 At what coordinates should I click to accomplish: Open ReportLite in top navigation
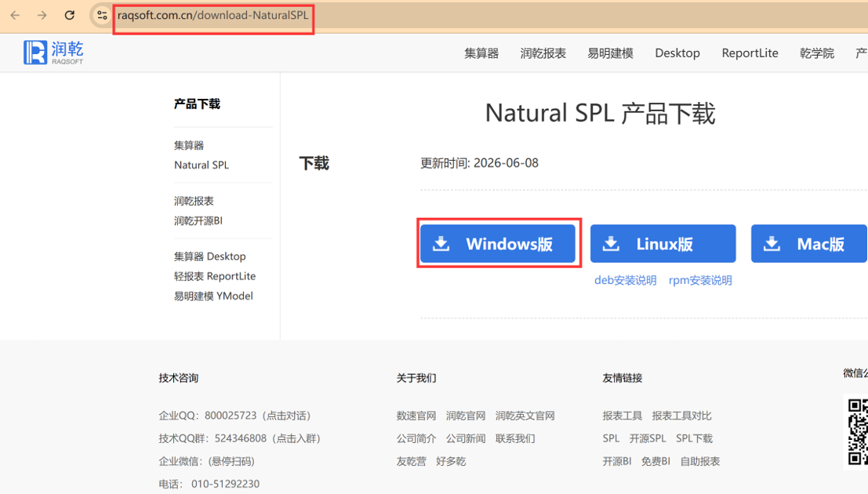[x=750, y=53]
